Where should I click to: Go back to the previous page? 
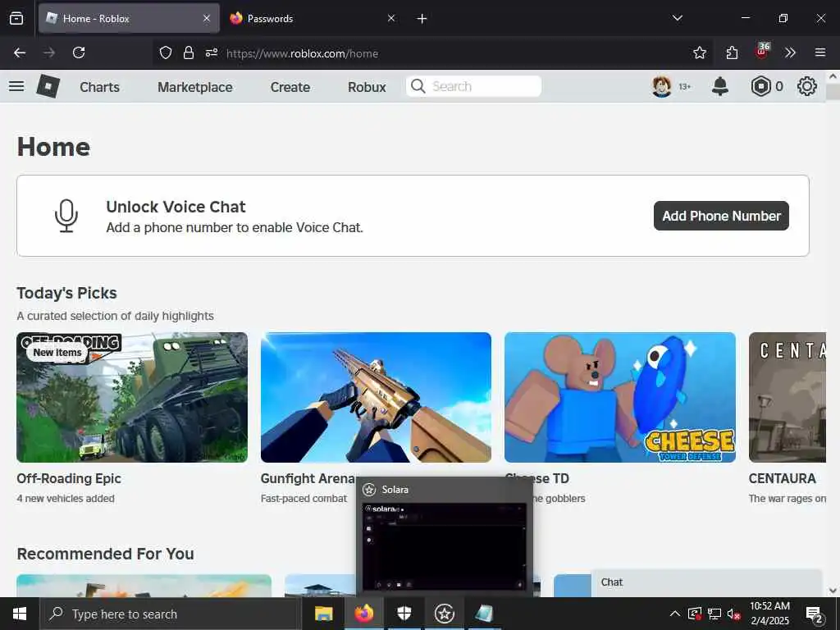[x=20, y=52]
